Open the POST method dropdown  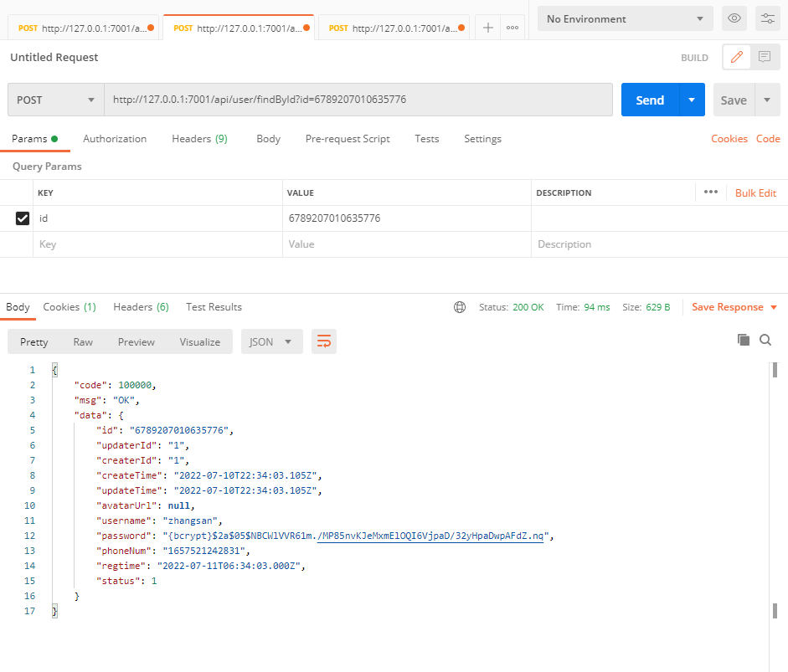[x=54, y=100]
